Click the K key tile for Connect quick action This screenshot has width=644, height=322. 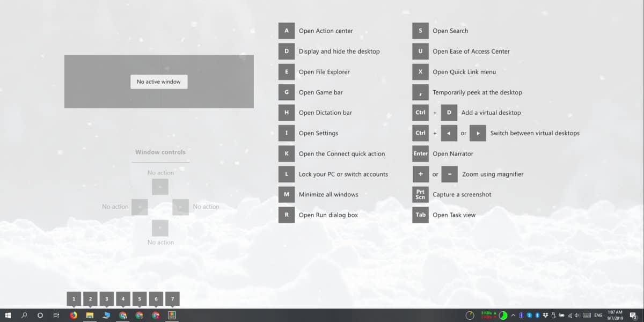click(287, 153)
